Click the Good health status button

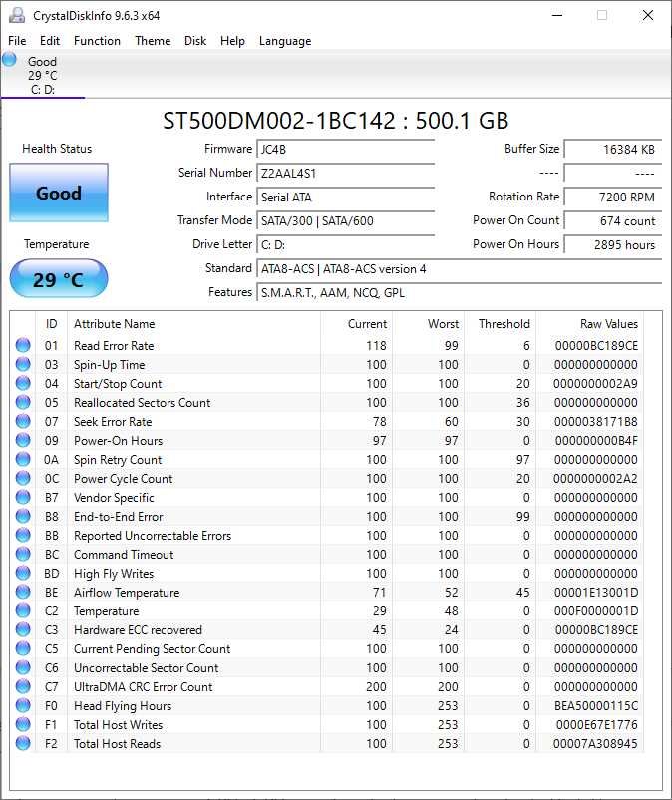pos(59,193)
